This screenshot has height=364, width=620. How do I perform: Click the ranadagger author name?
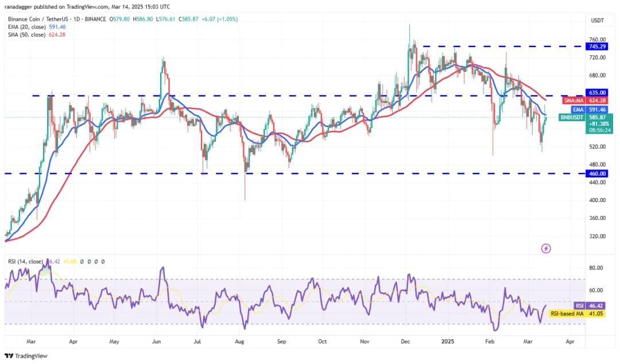click(x=20, y=6)
